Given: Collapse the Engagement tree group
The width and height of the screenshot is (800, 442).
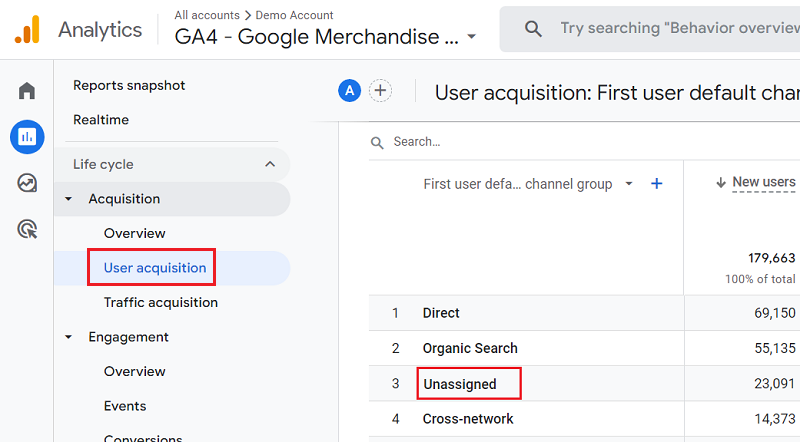Looking at the screenshot, I should tap(68, 337).
